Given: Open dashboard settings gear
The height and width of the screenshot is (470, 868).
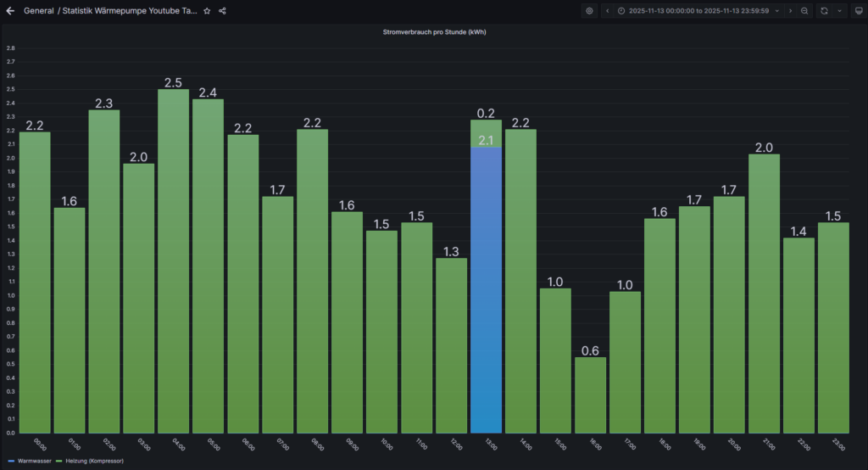Looking at the screenshot, I should 589,11.
